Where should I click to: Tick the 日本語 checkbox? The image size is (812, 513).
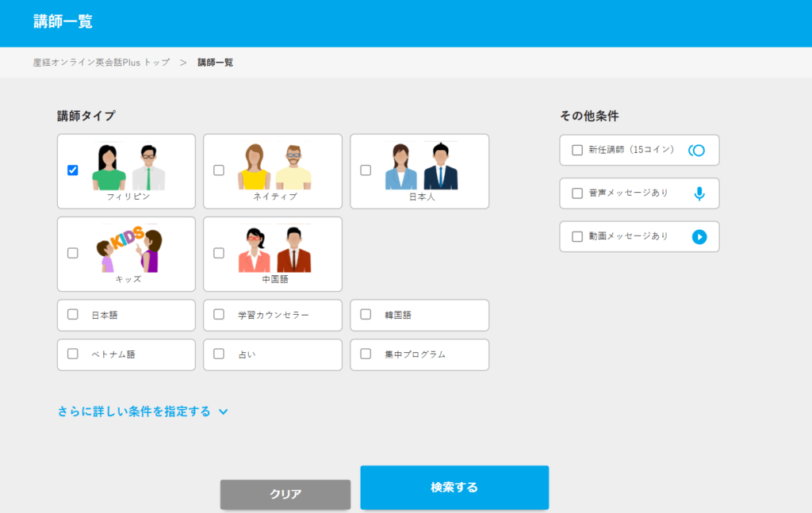[x=73, y=314]
